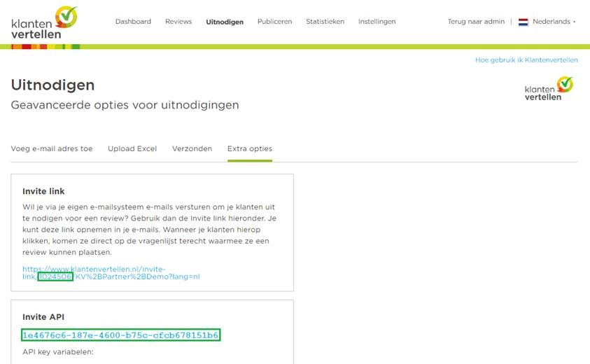Open the Verzonden tab

click(192, 148)
